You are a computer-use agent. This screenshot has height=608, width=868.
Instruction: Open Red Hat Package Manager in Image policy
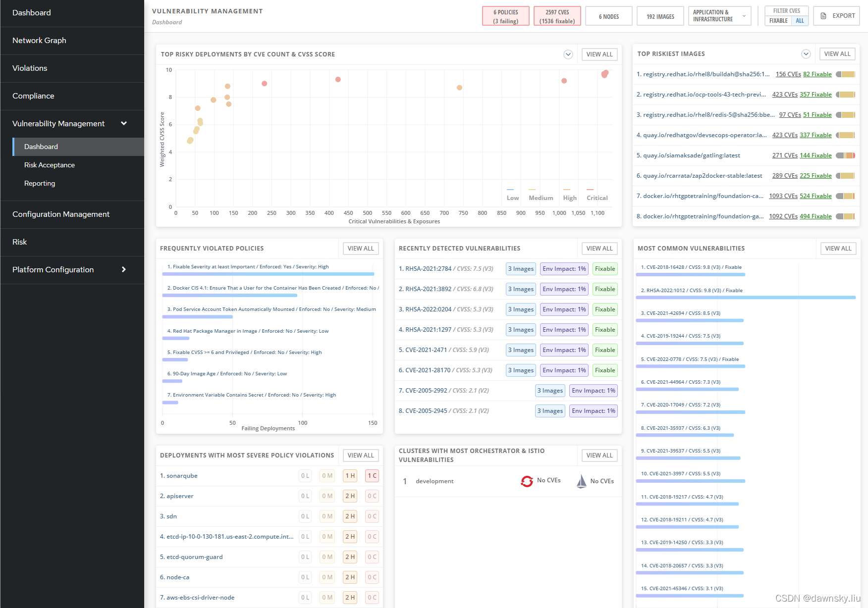pos(248,331)
